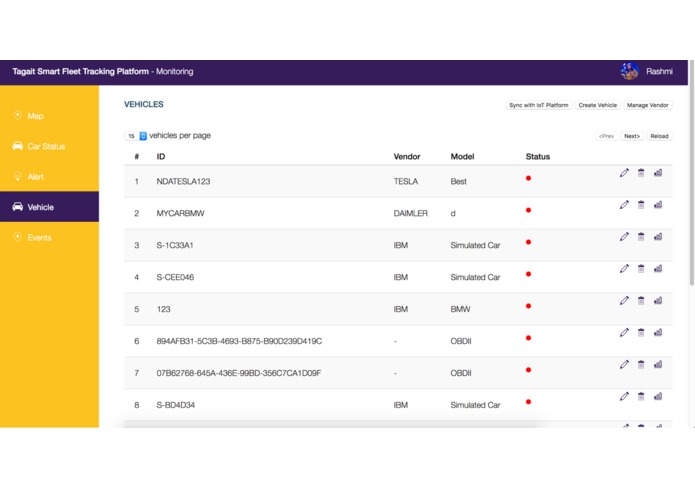Delete vehicle 123 using trash icon
The image size is (695, 494).
[x=641, y=300]
